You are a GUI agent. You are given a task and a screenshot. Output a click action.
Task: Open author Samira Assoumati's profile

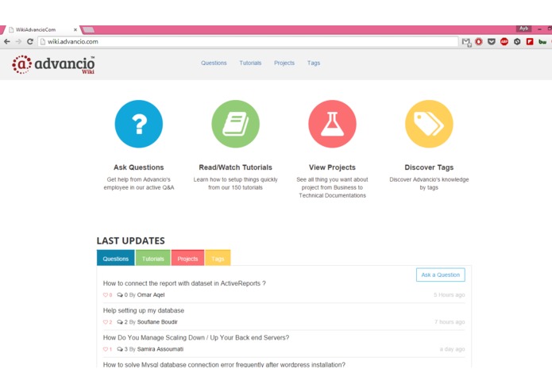click(x=160, y=349)
